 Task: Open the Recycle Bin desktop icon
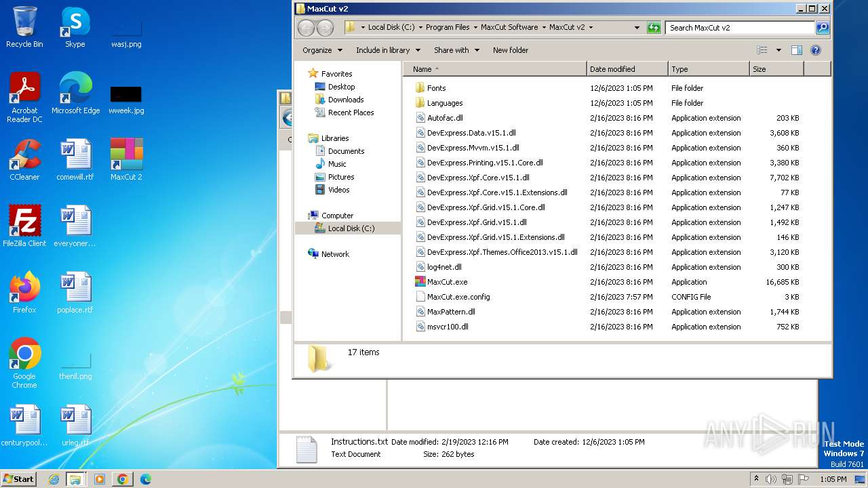[24, 27]
